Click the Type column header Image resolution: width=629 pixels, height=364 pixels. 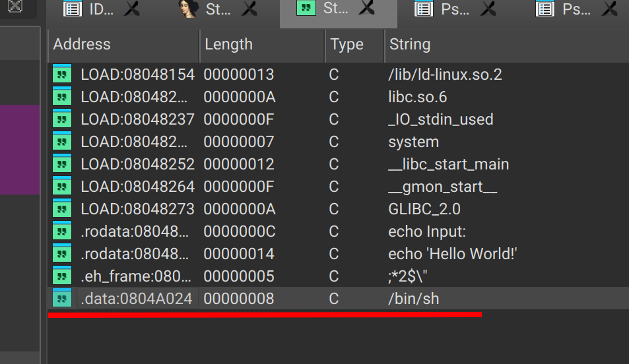[x=347, y=45]
